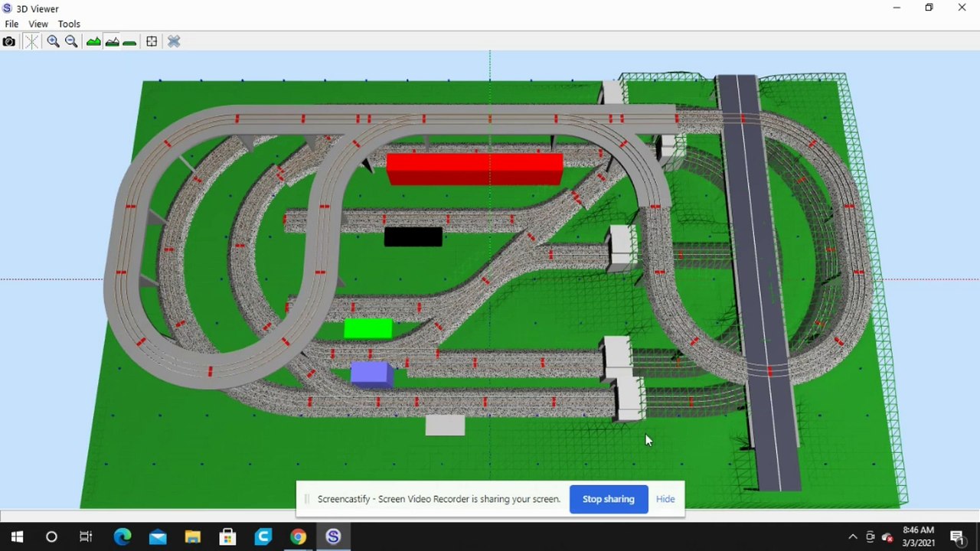Viewport: 980px width, 551px height.
Task: Click the fit-to-window toolbar icon
Action: click(x=152, y=41)
